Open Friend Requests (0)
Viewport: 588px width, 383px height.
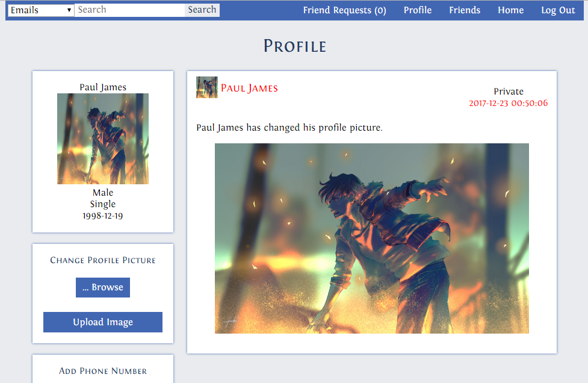point(345,10)
